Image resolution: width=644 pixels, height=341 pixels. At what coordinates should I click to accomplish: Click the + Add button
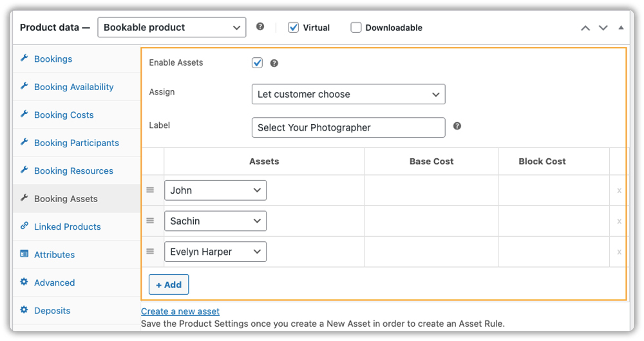pyautogui.click(x=169, y=284)
